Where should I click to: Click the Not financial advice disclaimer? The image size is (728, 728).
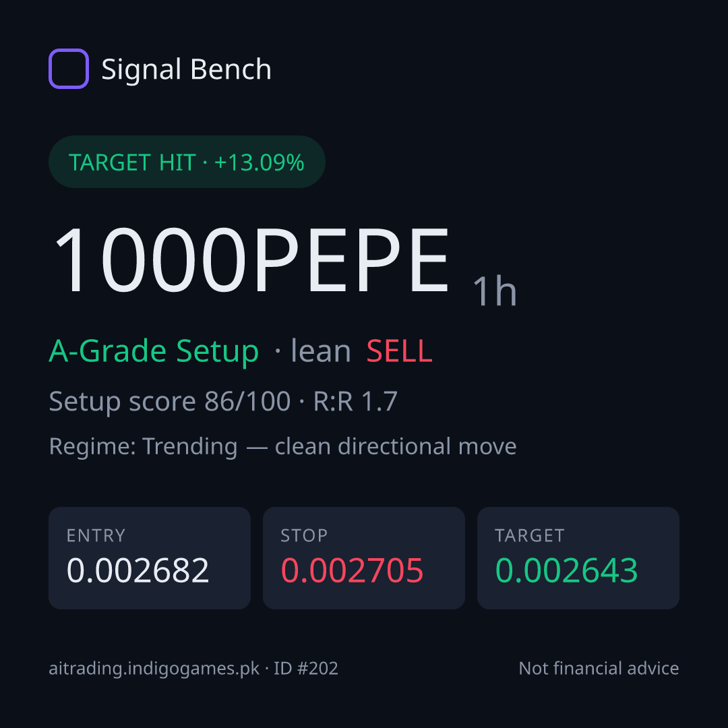click(x=599, y=668)
